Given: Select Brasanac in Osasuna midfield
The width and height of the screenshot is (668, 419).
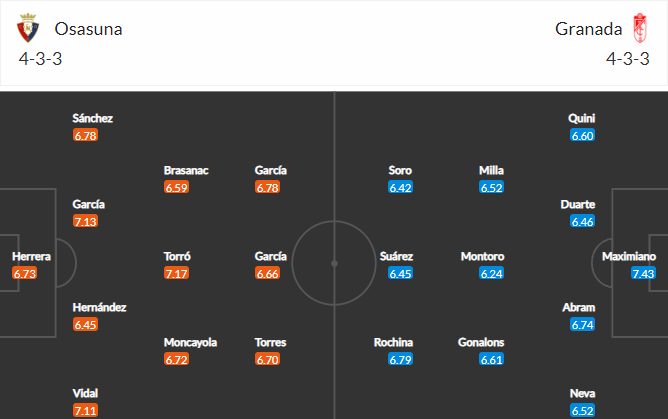Looking at the screenshot, I should [x=186, y=170].
